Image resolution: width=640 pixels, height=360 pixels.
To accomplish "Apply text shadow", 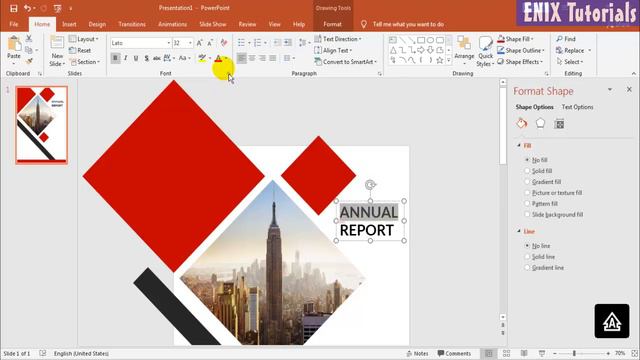I will (146, 58).
